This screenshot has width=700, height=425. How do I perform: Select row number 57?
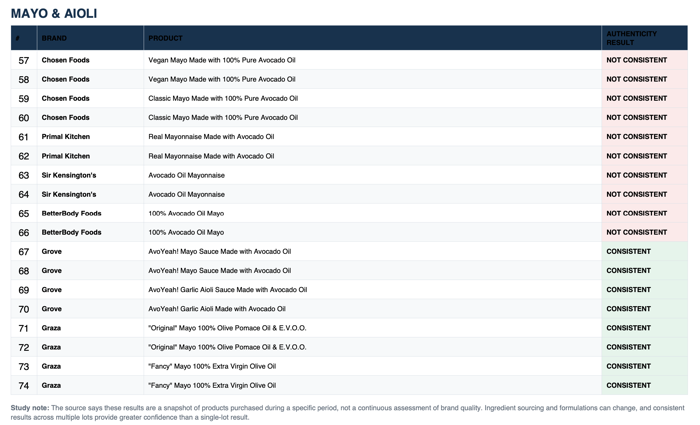(24, 60)
